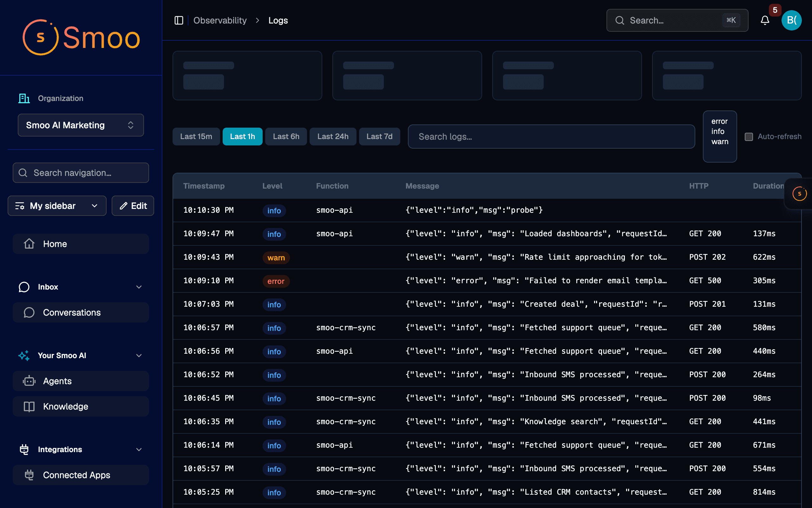Open the user avatar menu
The width and height of the screenshot is (812, 508).
791,21
